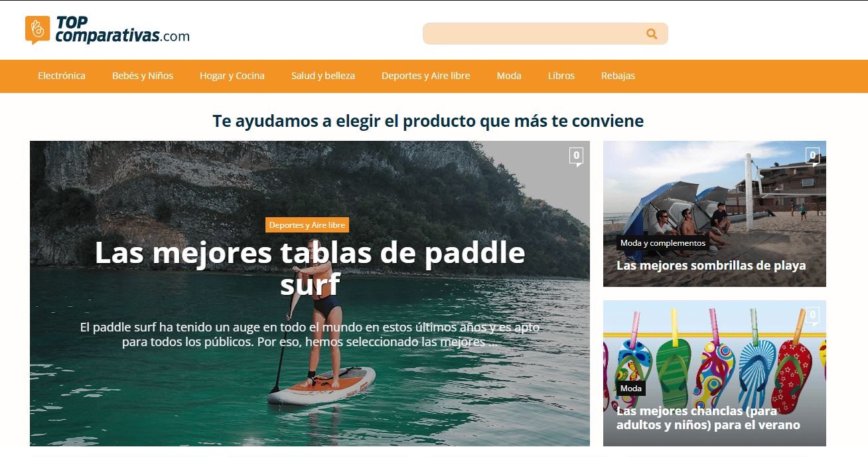Click inside the search text field
The image size is (868, 457).
click(531, 34)
